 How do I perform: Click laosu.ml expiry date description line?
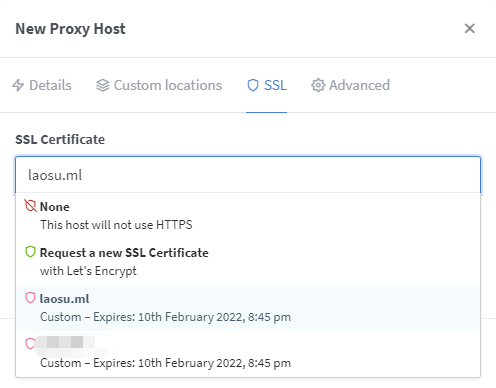[x=165, y=317]
